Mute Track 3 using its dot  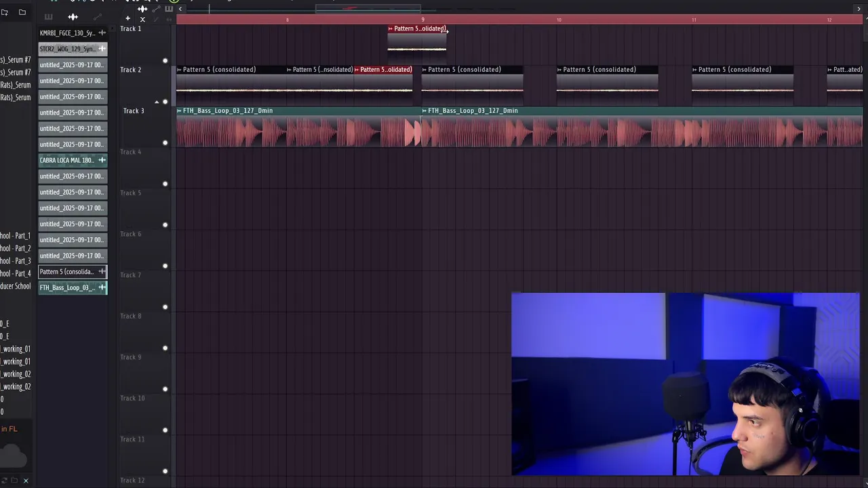[x=165, y=143]
